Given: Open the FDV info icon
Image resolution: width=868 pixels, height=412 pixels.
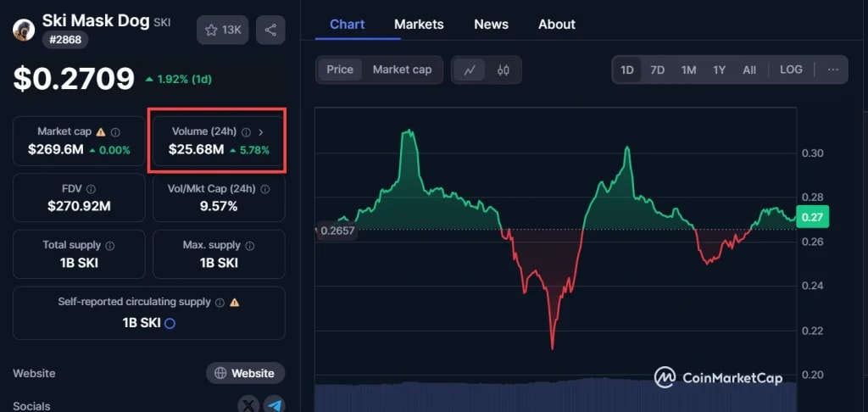Looking at the screenshot, I should coord(91,189).
